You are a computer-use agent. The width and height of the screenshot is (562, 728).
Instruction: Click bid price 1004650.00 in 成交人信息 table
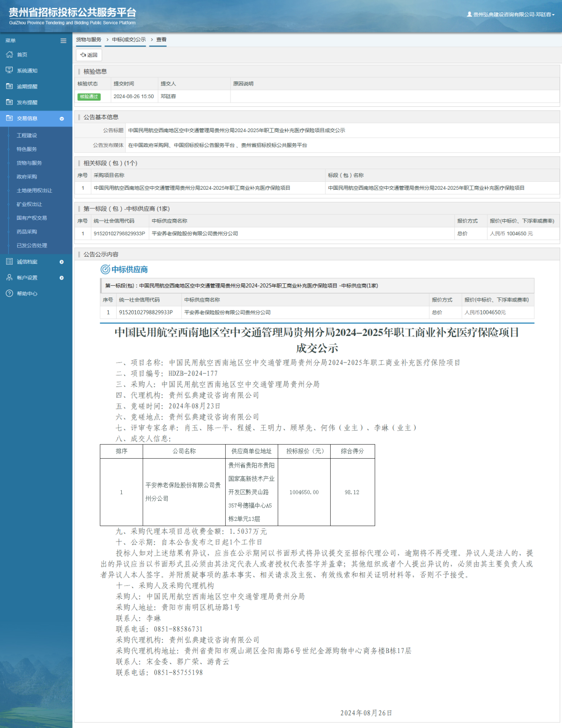[304, 492]
